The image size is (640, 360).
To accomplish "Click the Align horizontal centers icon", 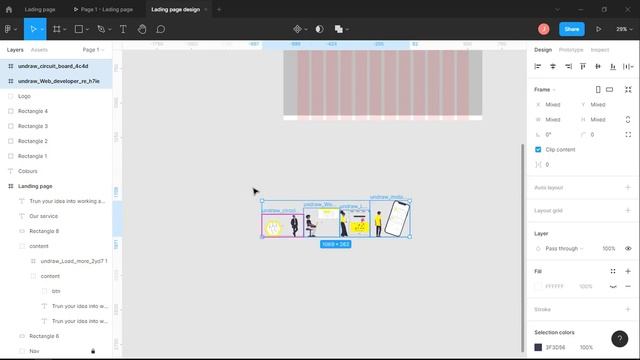I will click(553, 67).
